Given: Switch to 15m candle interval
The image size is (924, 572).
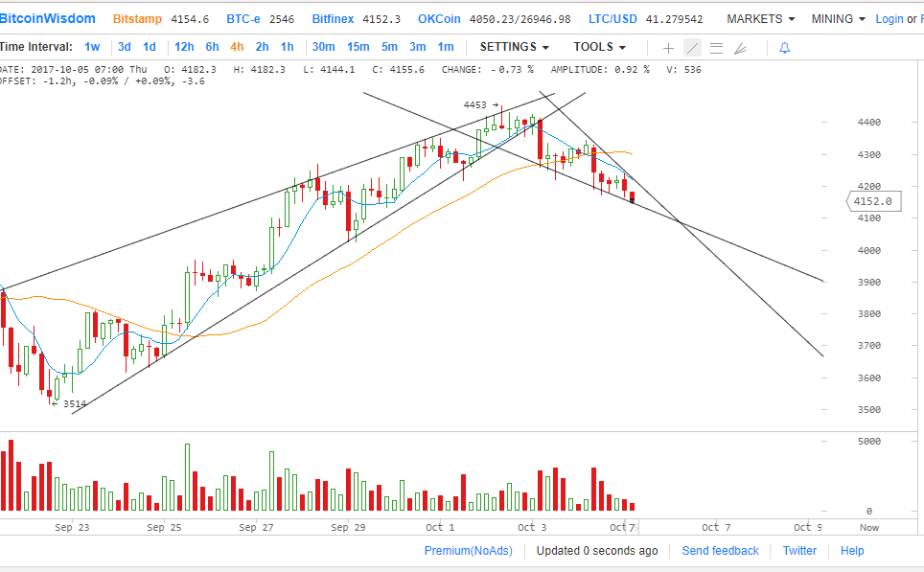Looking at the screenshot, I should click(358, 47).
